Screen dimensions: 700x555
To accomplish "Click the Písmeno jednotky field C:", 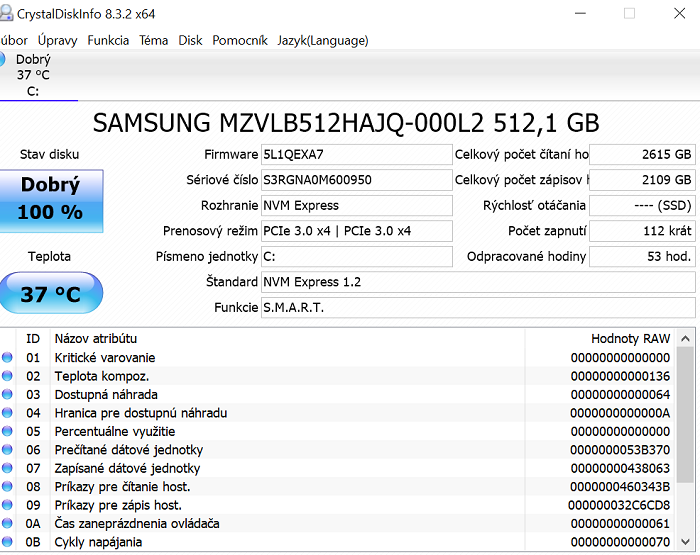I will tap(356, 256).
